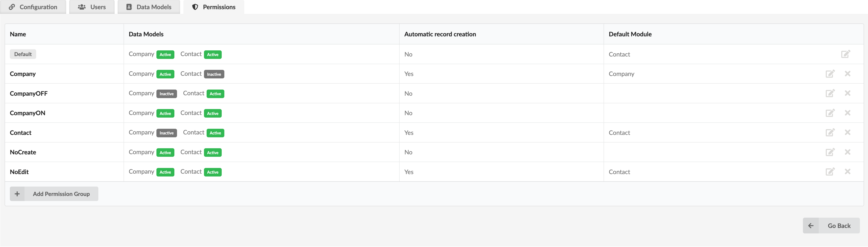Click Contact default module in Default row
Image resolution: width=868 pixels, height=247 pixels.
[619, 54]
